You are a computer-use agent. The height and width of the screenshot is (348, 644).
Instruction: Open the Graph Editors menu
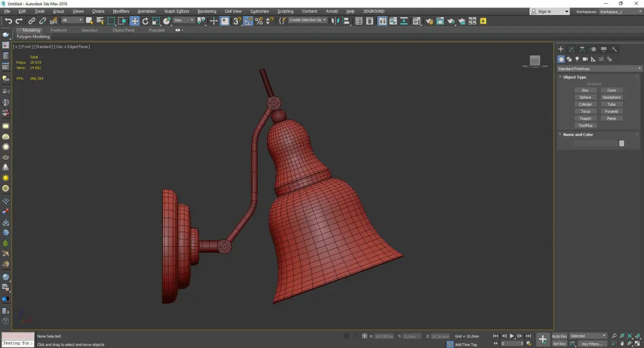177,11
